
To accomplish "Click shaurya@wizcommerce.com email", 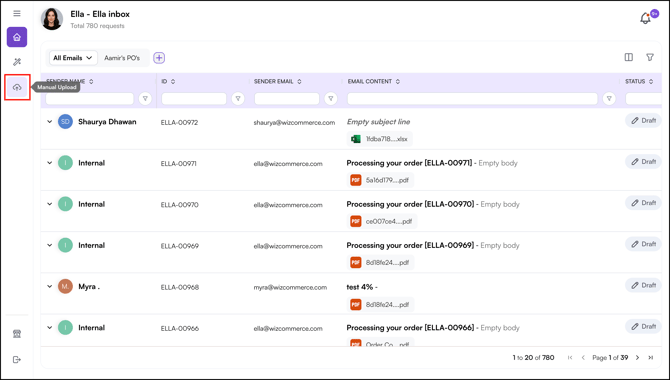I will (294, 123).
